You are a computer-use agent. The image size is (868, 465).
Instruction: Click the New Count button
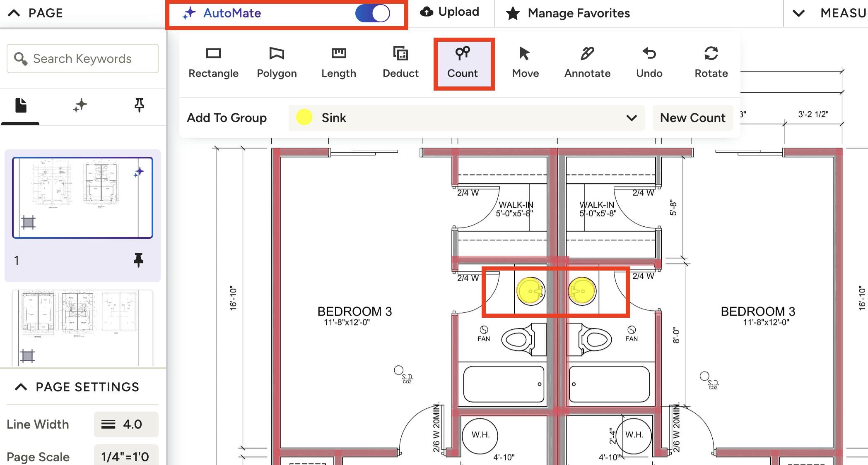tap(692, 118)
